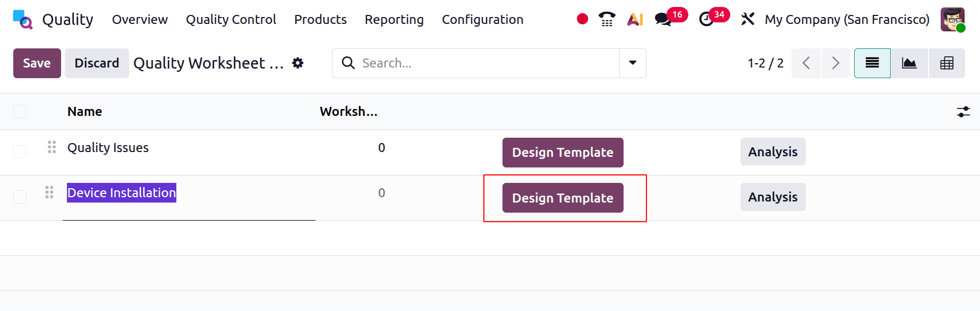
Task: Open the Quality app home icon
Action: [23, 20]
